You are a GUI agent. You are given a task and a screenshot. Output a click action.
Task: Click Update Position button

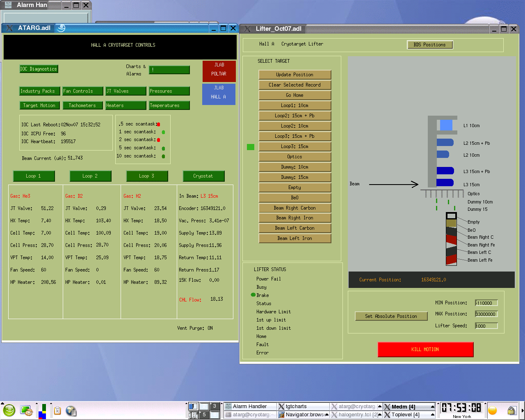pyautogui.click(x=295, y=75)
